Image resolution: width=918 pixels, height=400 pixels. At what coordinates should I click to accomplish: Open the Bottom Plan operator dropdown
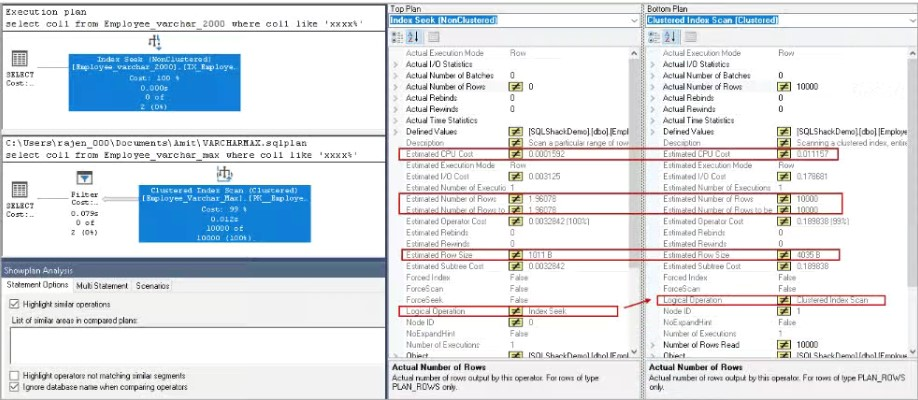910,20
